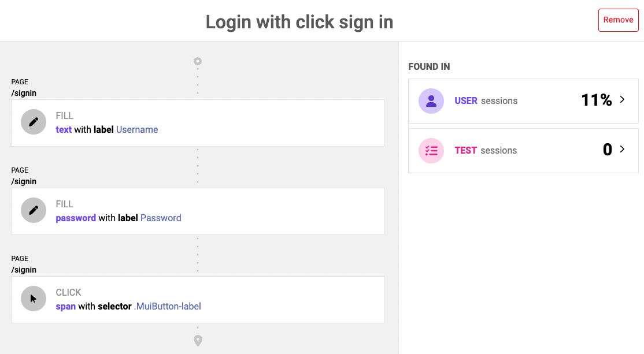Open the Password label link
Image resolution: width=644 pixels, height=354 pixels.
[x=161, y=218]
